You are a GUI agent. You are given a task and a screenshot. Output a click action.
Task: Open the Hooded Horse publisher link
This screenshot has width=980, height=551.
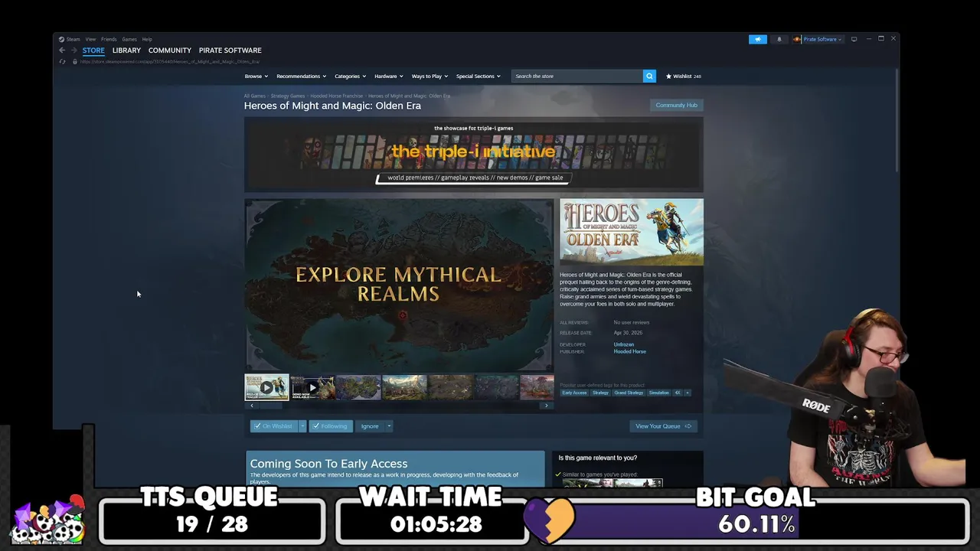point(630,351)
